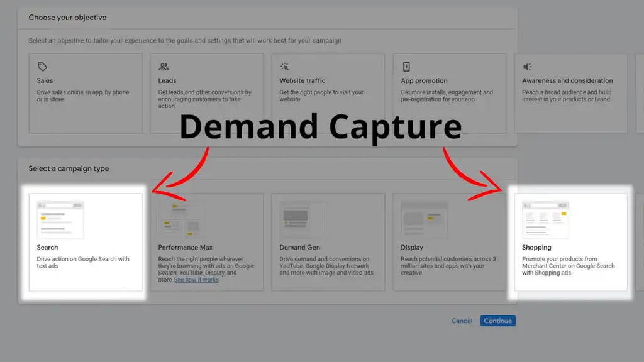The width and height of the screenshot is (644, 362).
Task: Click 'Reach potential customers across 3 million' text
Action: (x=448, y=266)
